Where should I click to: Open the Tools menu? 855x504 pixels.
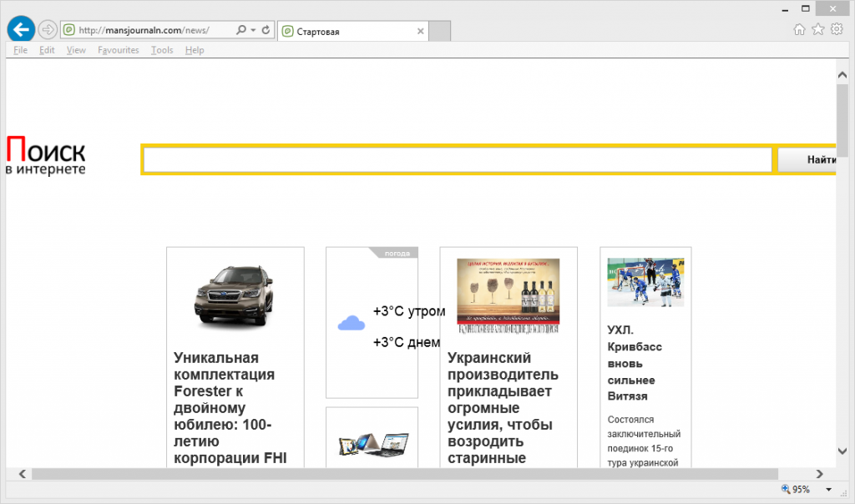(x=162, y=50)
